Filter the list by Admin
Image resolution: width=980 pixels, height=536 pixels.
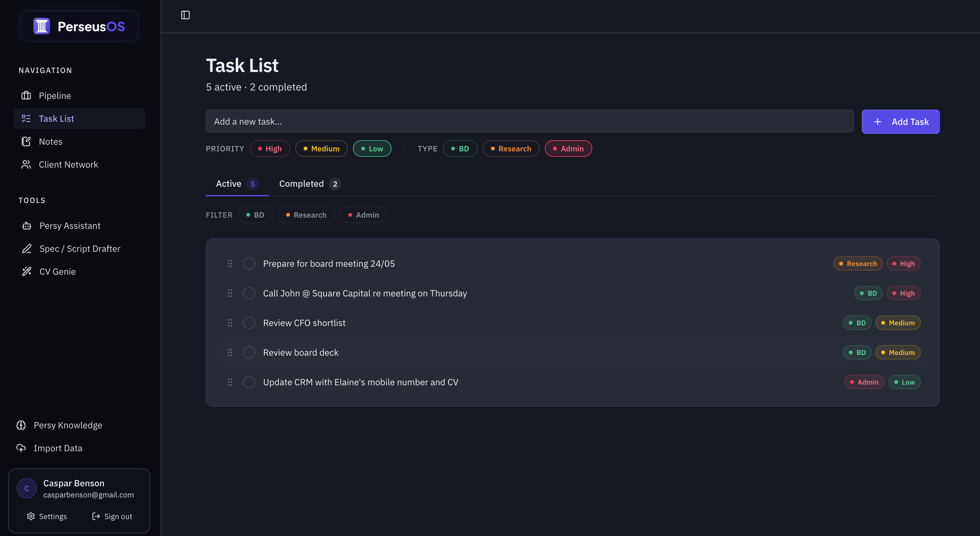pyautogui.click(x=364, y=215)
